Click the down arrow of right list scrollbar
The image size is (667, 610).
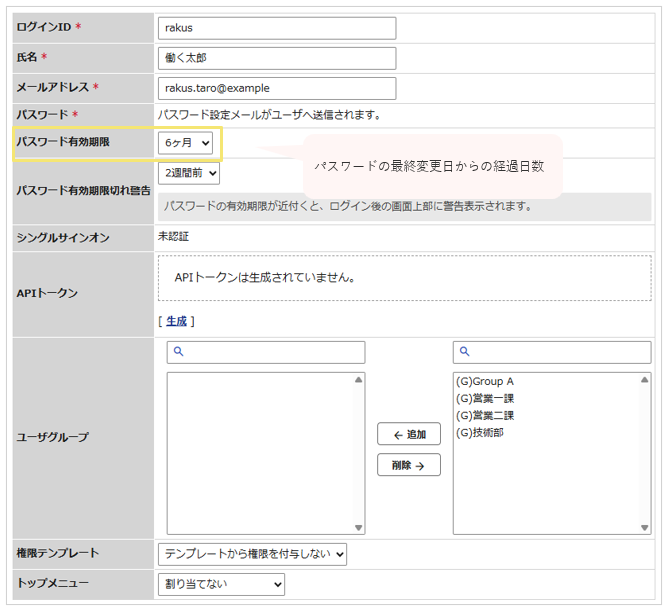coord(644,527)
